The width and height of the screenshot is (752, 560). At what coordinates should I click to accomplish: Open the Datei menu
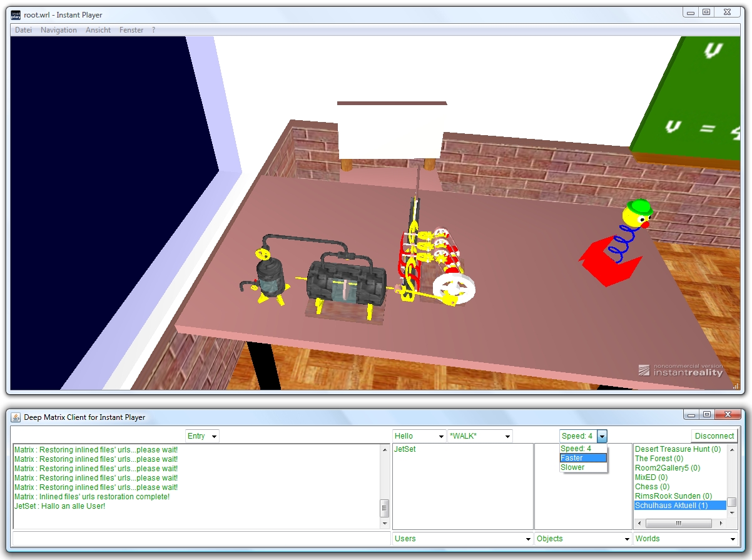click(24, 30)
